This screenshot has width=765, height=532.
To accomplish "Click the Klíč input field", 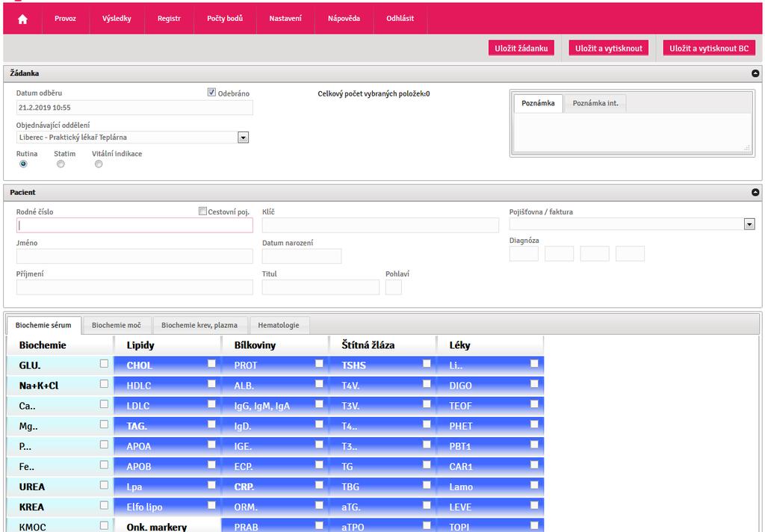I will click(380, 225).
